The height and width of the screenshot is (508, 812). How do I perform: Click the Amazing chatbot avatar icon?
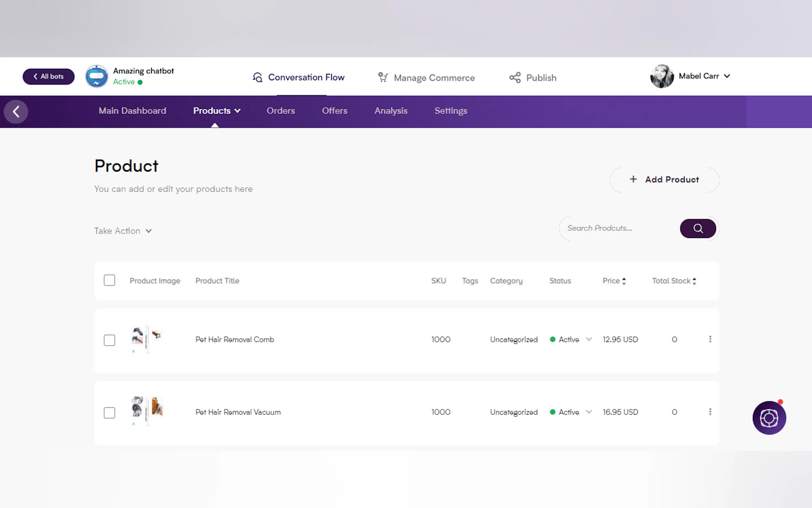point(97,76)
